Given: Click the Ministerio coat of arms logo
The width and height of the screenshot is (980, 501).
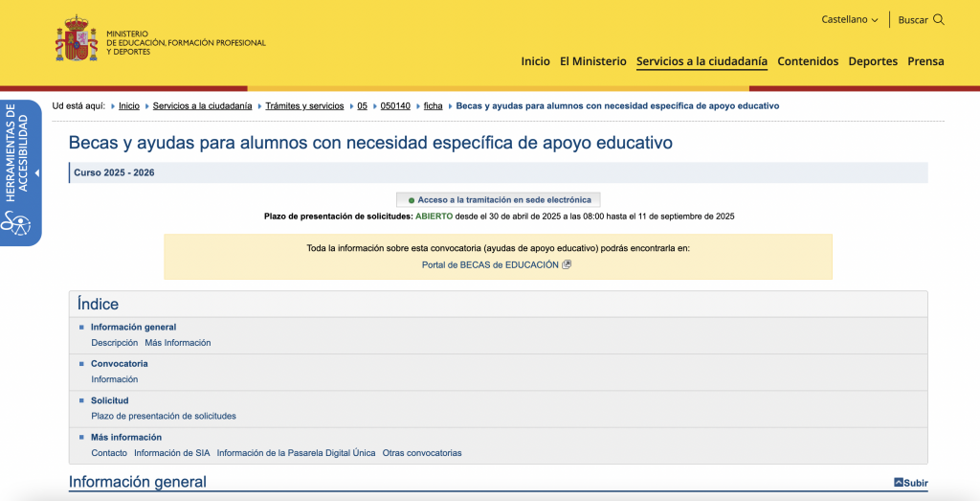Looking at the screenshot, I should (77, 39).
